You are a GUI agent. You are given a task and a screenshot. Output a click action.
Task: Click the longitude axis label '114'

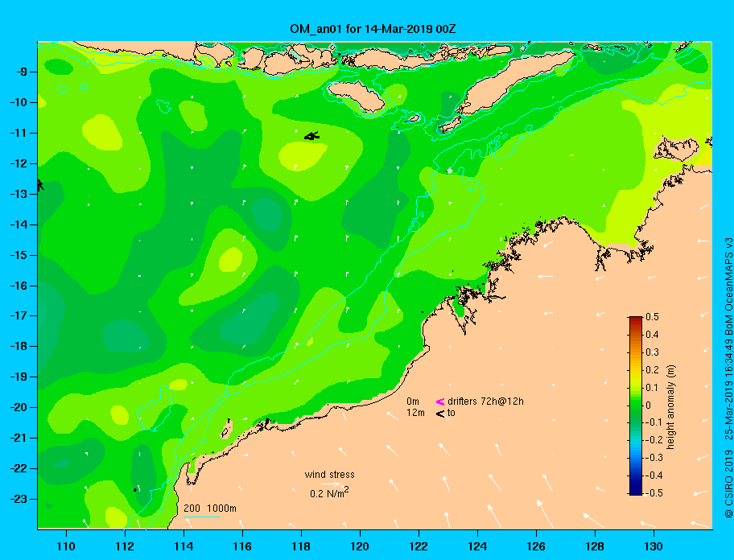point(183,546)
